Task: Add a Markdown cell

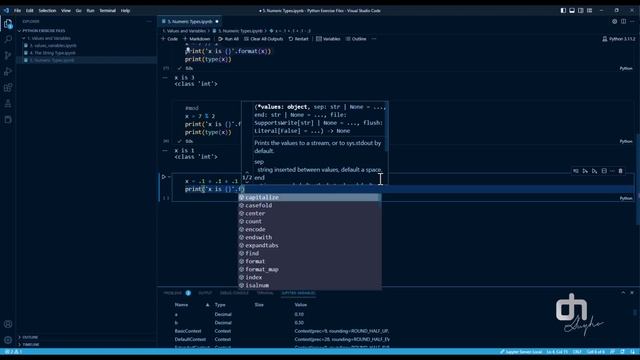Action: click(196, 39)
